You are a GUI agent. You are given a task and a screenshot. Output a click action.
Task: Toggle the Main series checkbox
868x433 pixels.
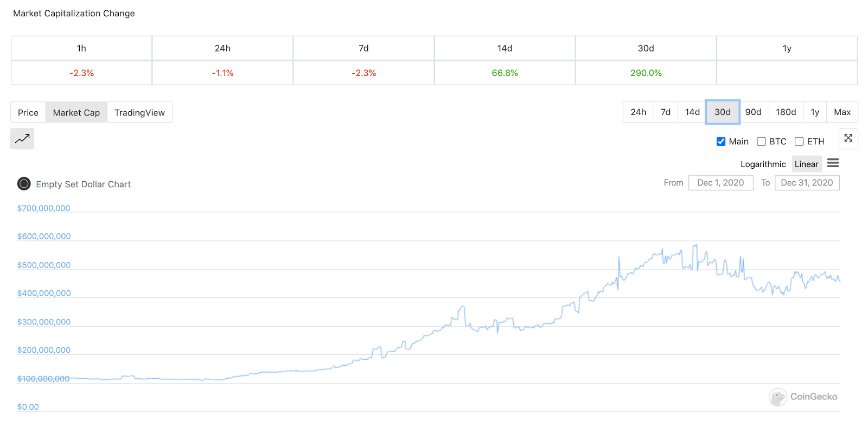pyautogui.click(x=721, y=142)
